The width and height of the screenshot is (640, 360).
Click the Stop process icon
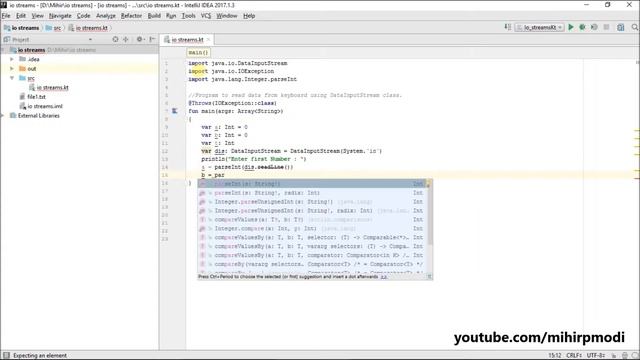point(607,27)
